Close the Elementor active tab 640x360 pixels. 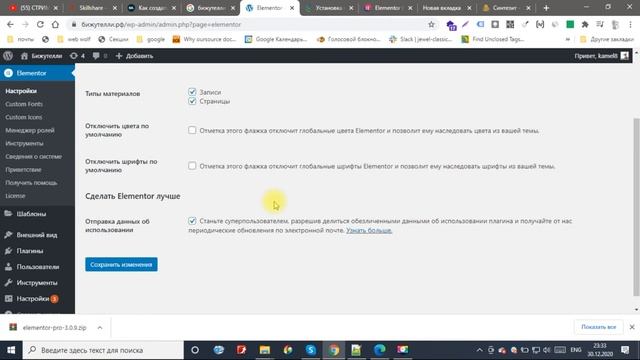(x=292, y=8)
